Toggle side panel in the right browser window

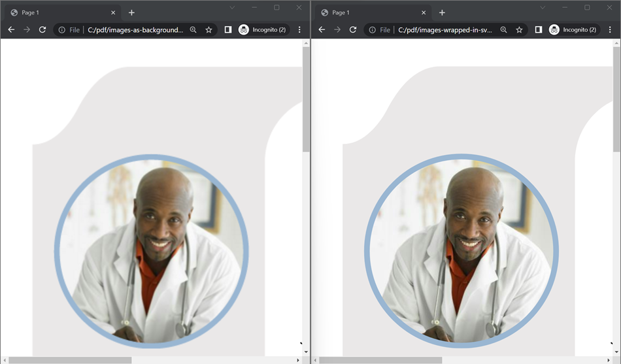pyautogui.click(x=539, y=29)
